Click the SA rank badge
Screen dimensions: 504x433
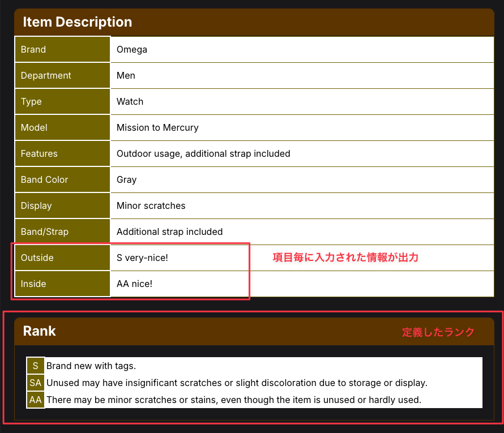(36, 383)
